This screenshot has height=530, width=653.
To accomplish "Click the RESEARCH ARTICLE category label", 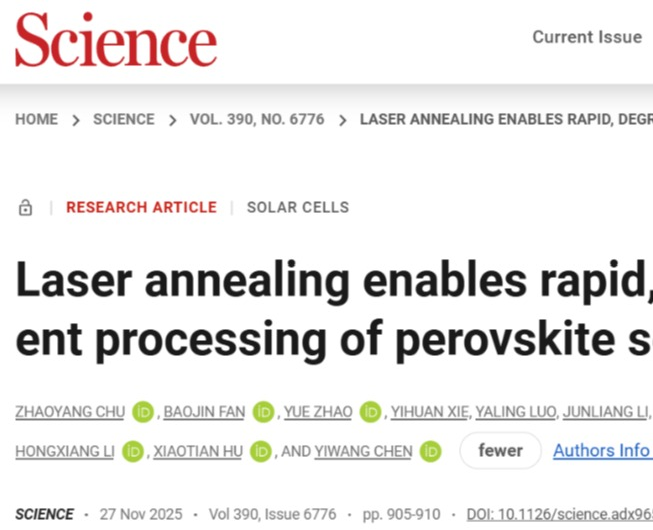I will [x=141, y=208].
